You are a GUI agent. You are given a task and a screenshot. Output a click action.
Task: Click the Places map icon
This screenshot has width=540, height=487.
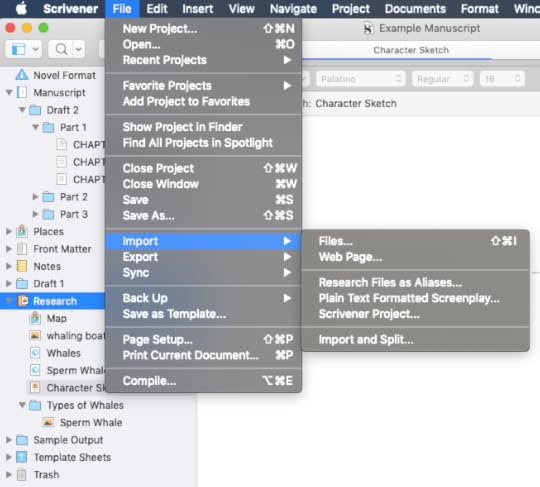point(22,231)
